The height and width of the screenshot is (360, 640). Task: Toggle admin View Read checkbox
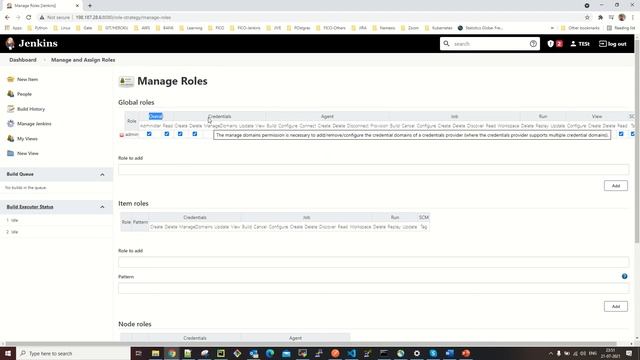tap(621, 134)
